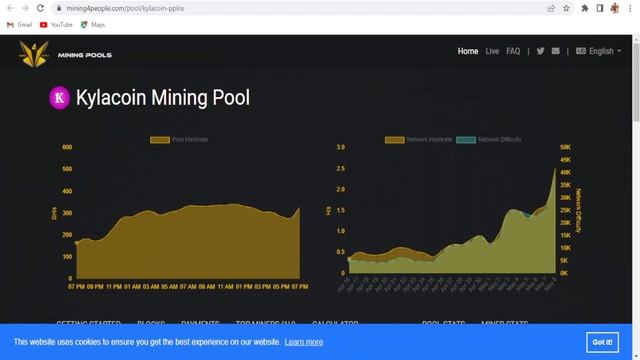Open the Twitter bird icon

click(x=540, y=51)
